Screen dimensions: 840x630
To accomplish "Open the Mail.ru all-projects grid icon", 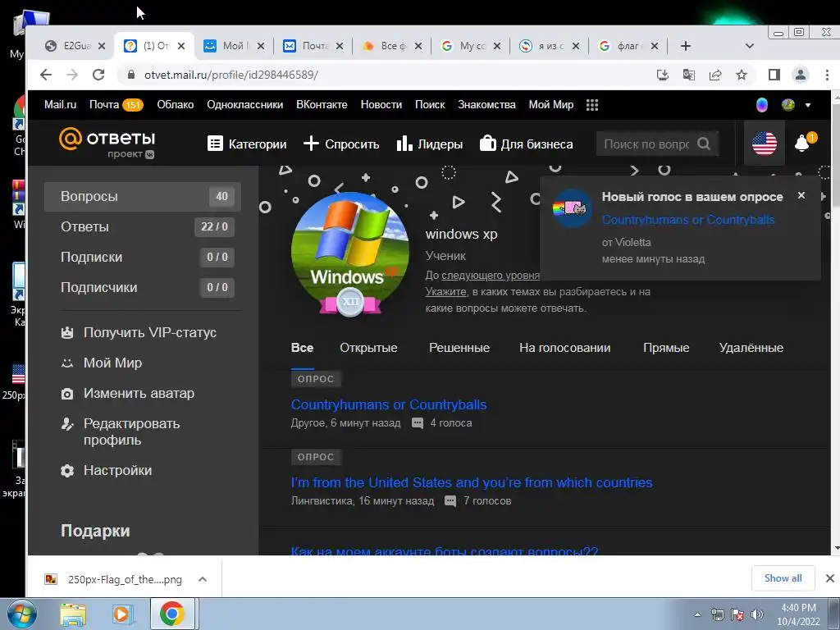I will (592, 105).
